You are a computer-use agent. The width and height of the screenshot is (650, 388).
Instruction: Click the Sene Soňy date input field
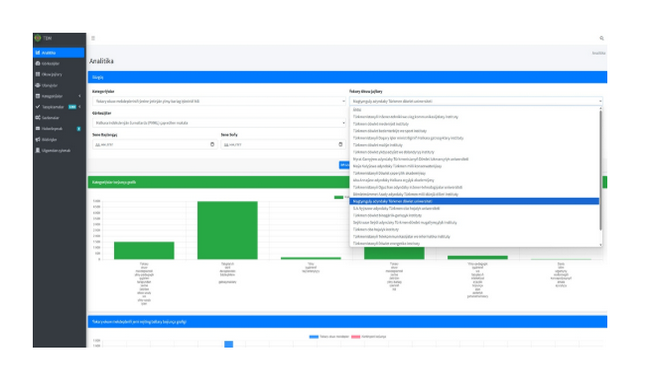(x=283, y=144)
